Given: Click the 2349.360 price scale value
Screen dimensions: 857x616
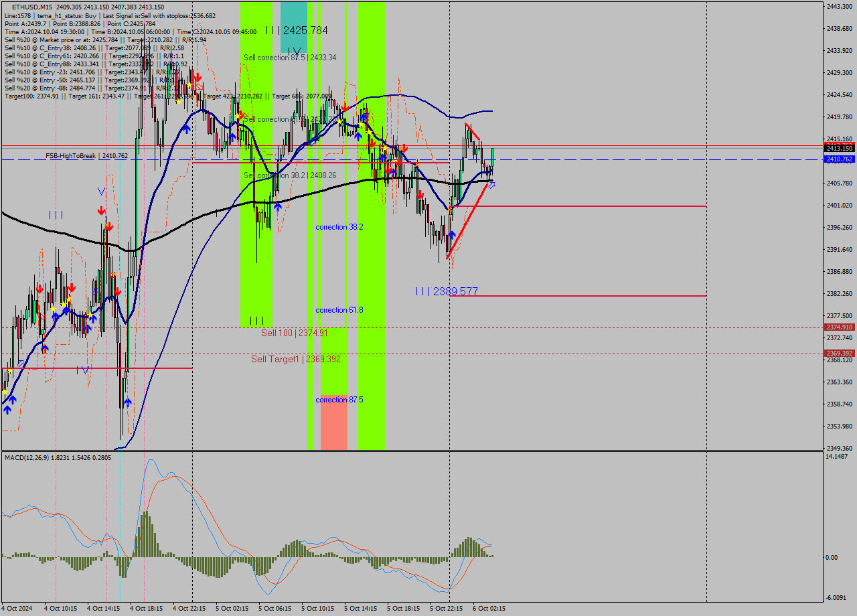Looking at the screenshot, I should [x=839, y=448].
